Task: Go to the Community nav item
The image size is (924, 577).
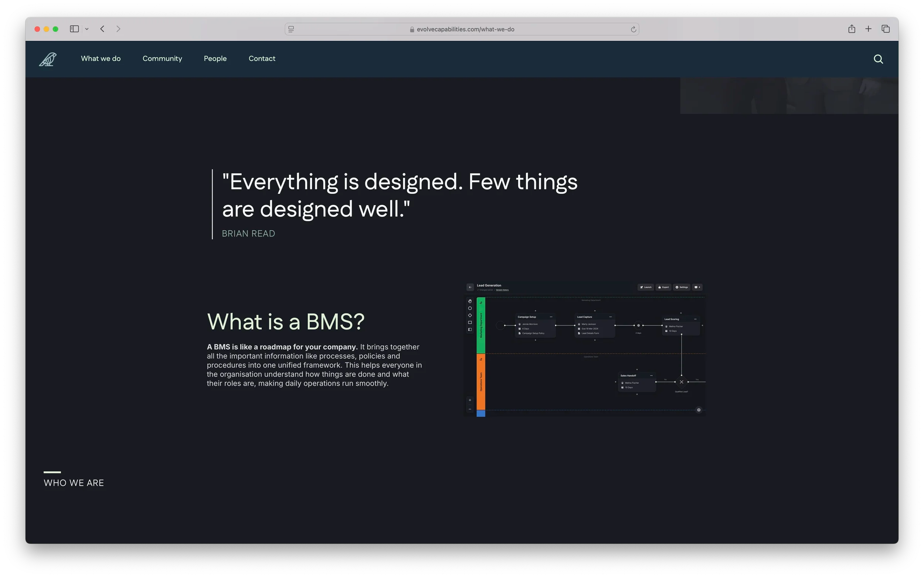Action: click(x=162, y=58)
